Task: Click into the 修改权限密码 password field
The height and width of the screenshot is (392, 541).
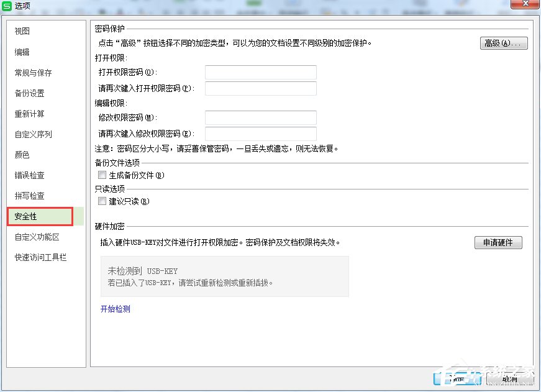Action: (260, 118)
